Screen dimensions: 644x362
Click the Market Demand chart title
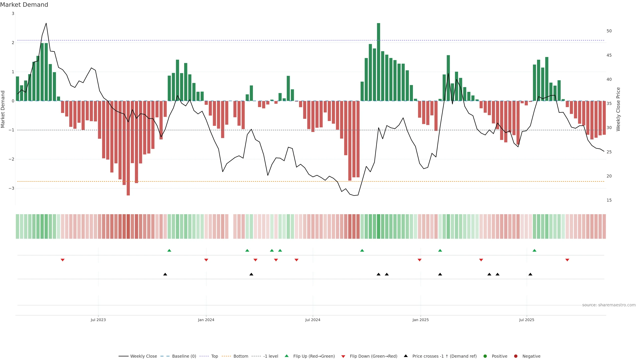coord(24,5)
